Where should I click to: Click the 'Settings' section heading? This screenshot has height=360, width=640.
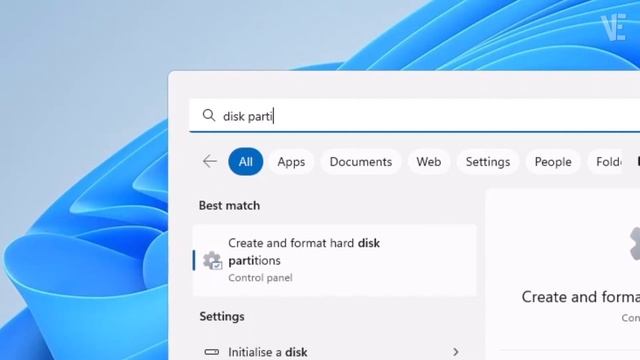(222, 316)
